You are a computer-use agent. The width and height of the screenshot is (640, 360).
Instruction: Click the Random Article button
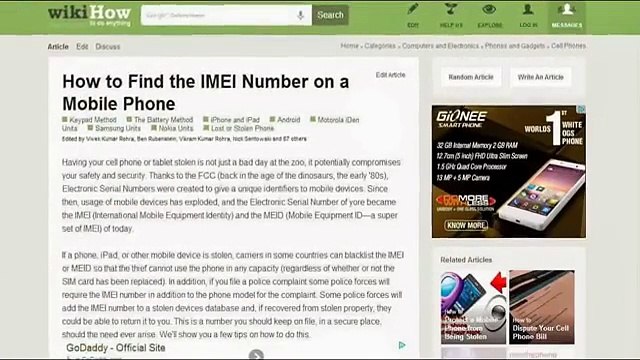coord(471,77)
